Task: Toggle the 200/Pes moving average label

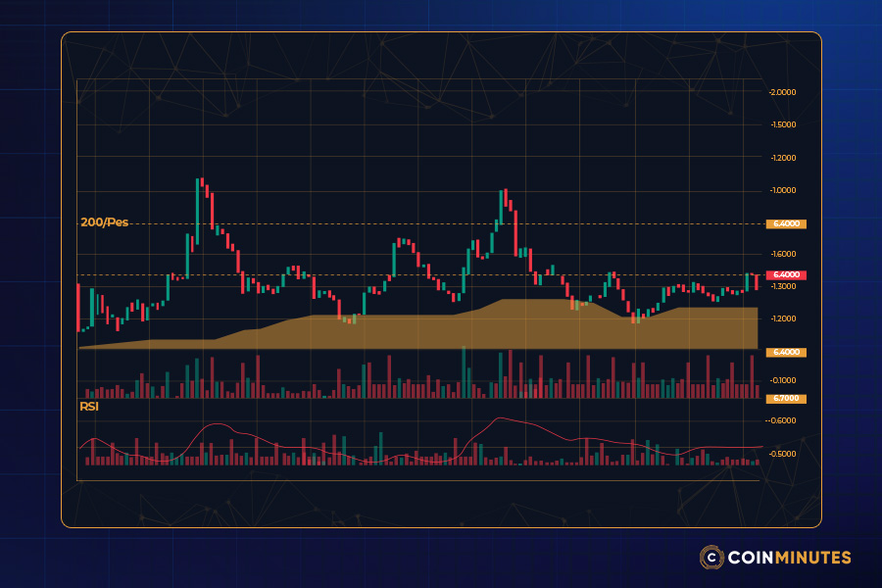Action: [x=103, y=221]
